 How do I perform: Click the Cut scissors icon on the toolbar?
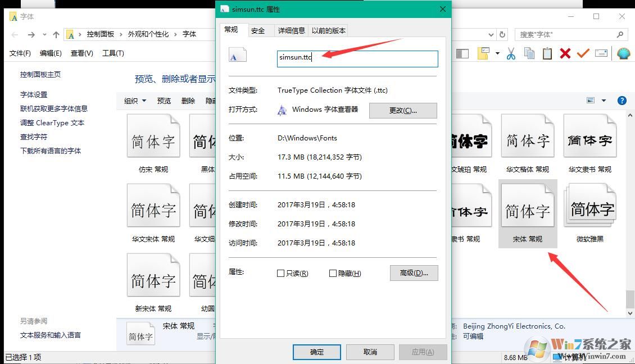click(511, 53)
